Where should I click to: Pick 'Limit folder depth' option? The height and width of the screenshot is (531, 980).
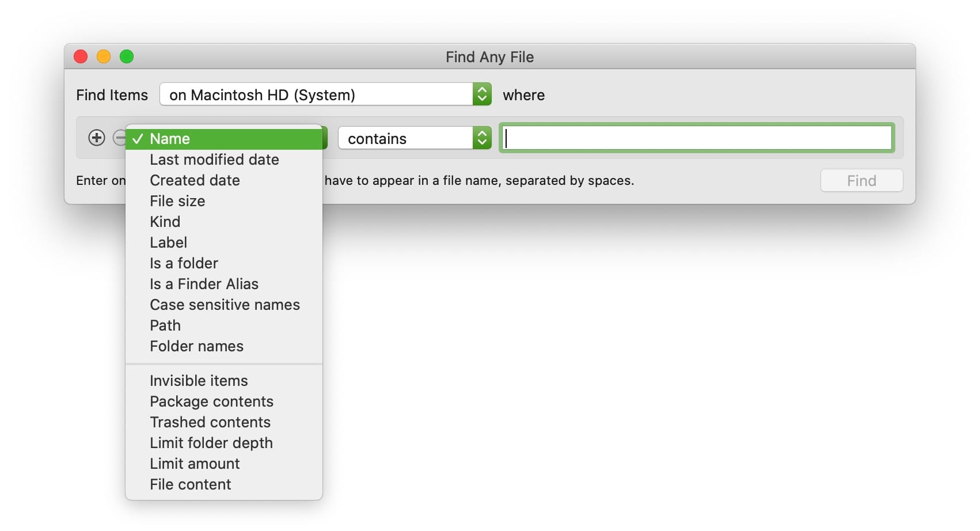click(211, 443)
